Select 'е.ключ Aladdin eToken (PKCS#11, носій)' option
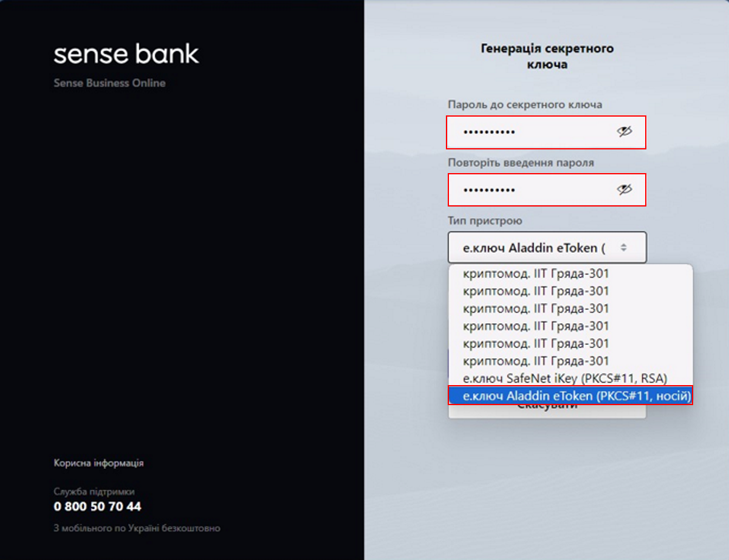Screen dimensions: 729x560 coord(570,396)
